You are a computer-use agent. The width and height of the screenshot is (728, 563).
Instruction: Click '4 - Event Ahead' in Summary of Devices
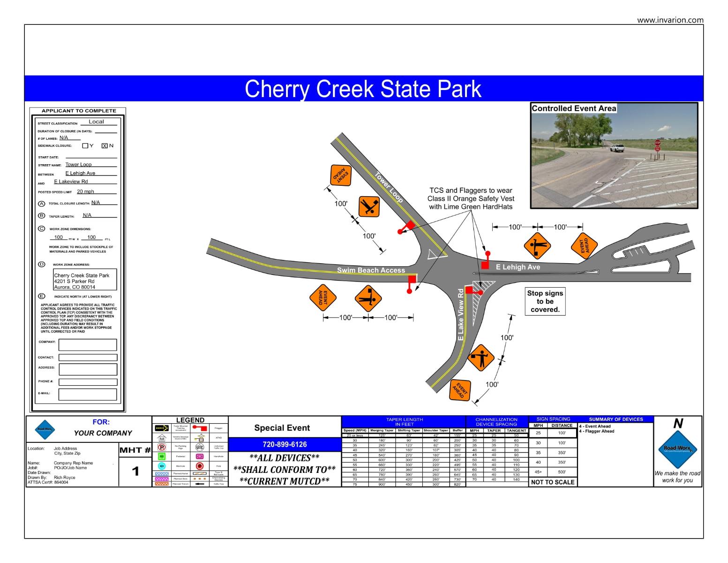pyautogui.click(x=595, y=426)
